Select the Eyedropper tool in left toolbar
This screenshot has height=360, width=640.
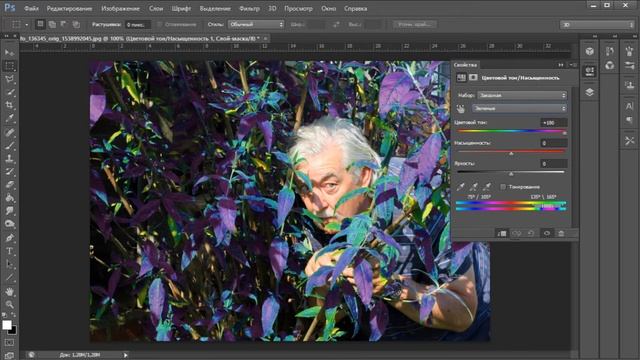pos(9,119)
